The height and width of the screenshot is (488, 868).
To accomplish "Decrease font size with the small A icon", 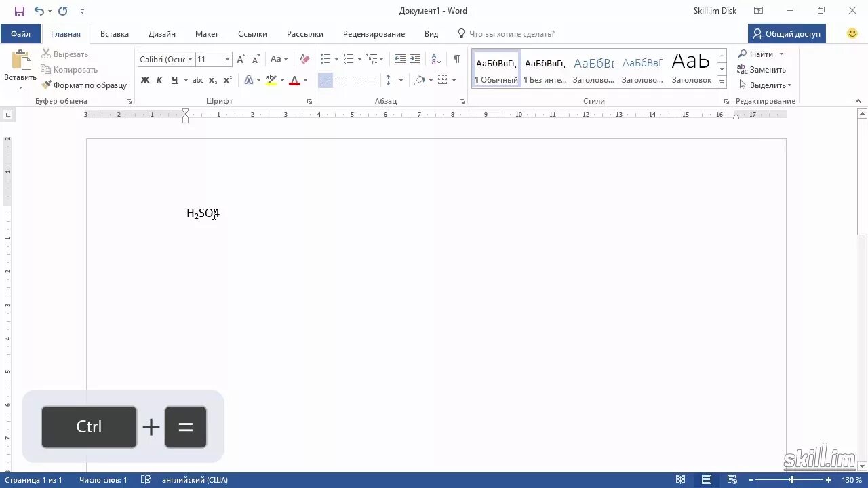I will coord(255,60).
